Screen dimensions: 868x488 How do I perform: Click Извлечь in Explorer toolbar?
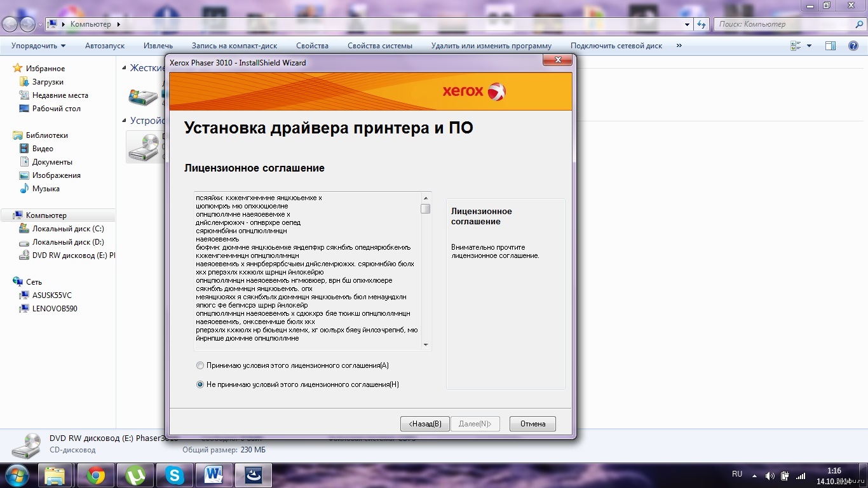[x=158, y=46]
